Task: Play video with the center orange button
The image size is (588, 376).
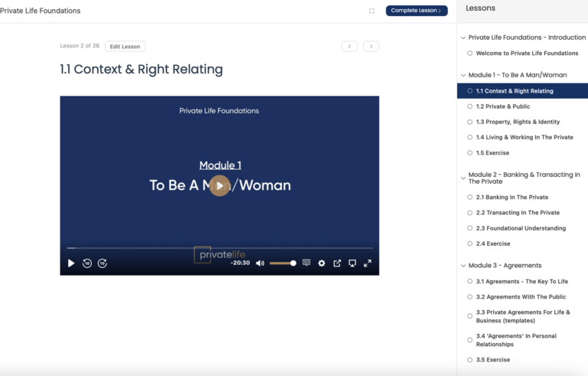Action: [220, 186]
